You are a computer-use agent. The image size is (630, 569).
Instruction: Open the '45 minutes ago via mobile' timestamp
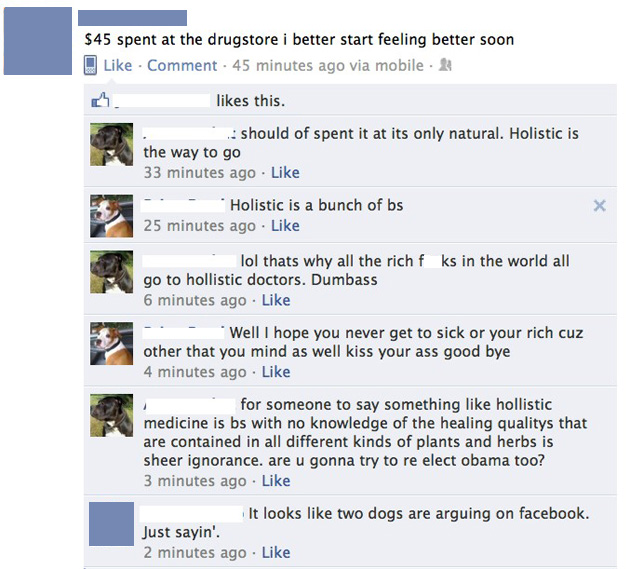click(328, 65)
